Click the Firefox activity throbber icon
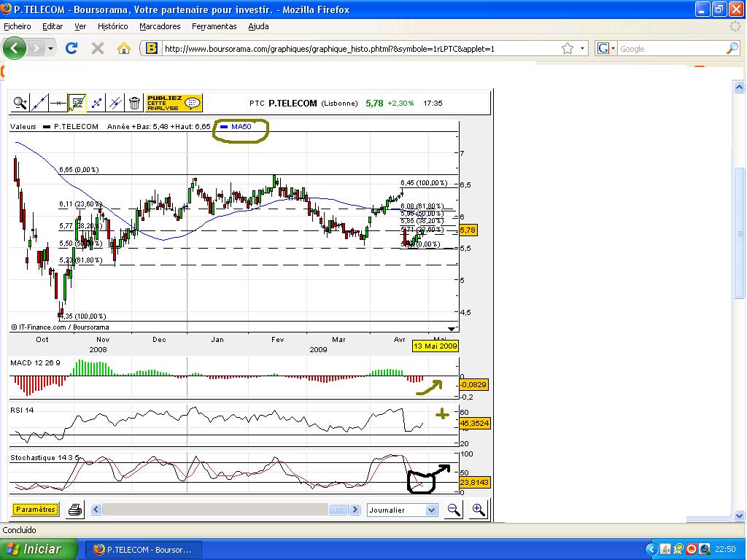Screen dimensions: 747x560 [735, 27]
